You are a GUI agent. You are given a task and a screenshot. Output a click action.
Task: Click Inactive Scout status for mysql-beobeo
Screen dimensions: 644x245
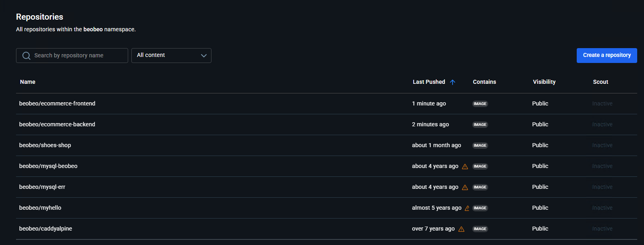pyautogui.click(x=602, y=166)
